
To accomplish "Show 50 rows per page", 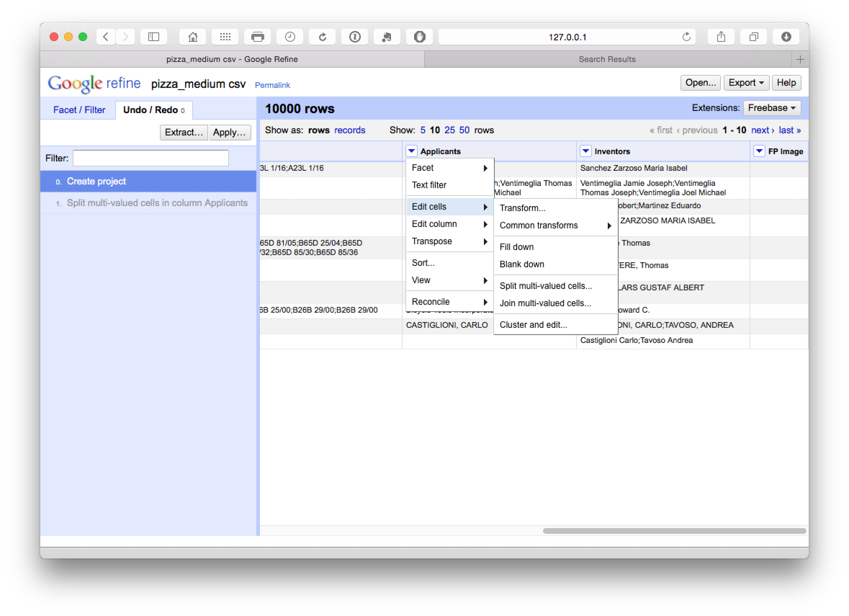I will pyautogui.click(x=464, y=130).
